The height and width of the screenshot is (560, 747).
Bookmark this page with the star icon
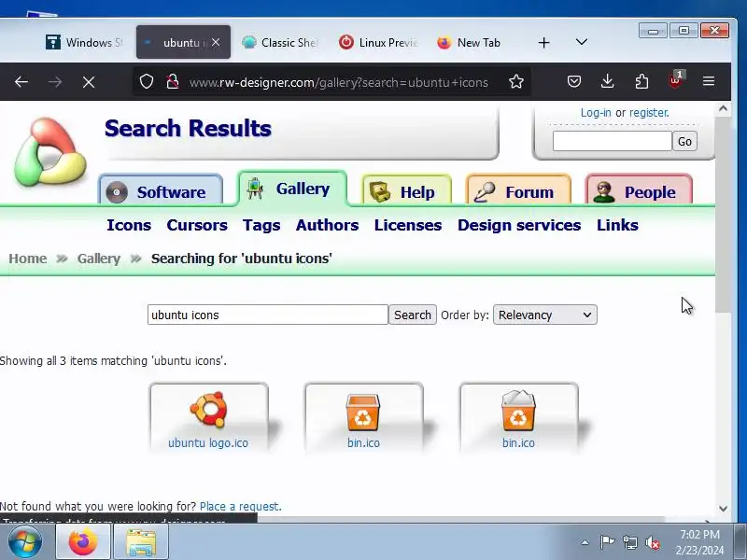pos(516,82)
